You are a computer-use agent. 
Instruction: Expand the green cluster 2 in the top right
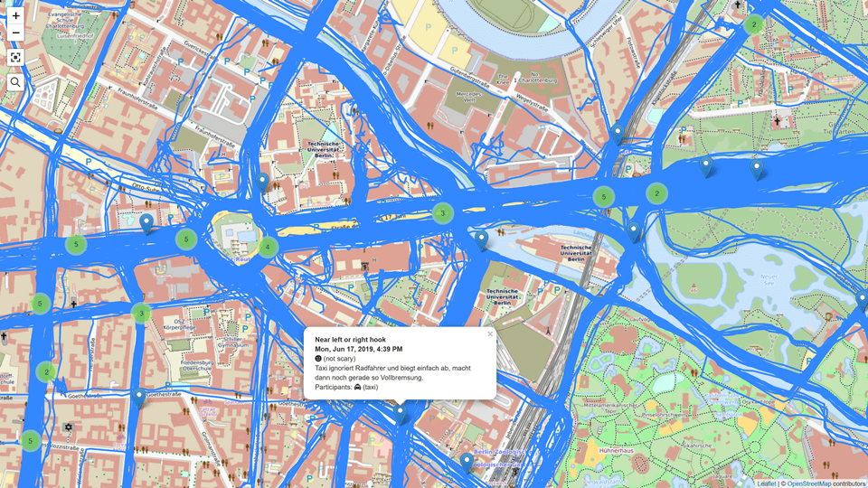(753, 24)
